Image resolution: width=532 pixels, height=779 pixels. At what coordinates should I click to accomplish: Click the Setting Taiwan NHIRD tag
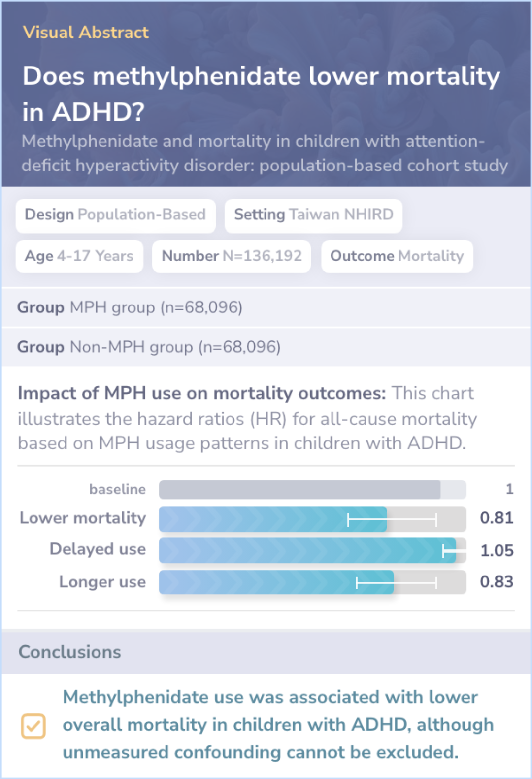[x=313, y=215]
